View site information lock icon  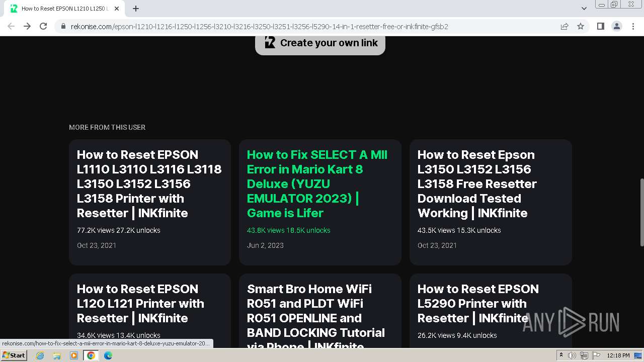[x=63, y=27]
